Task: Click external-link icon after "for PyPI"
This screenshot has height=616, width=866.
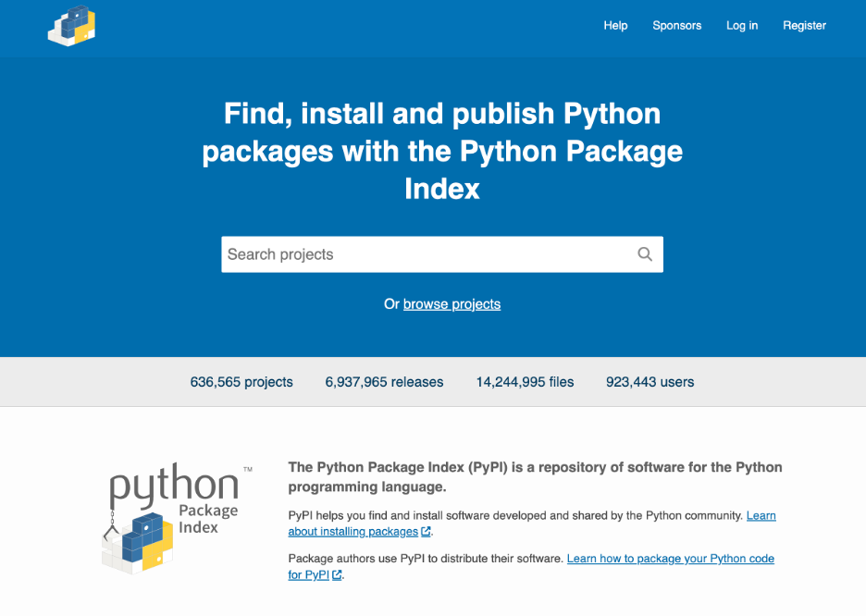Action: tap(337, 574)
